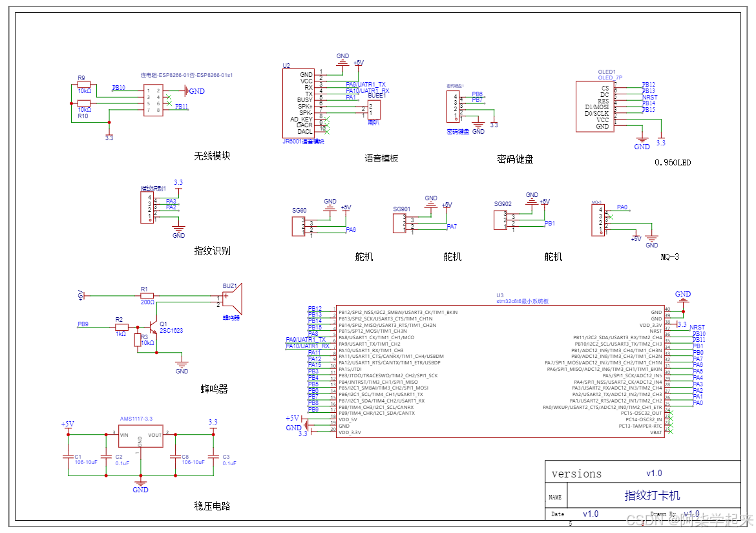The width and height of the screenshot is (756, 533).
Task: Click the 3.3 power label at AMS1117 output
Action: click(x=213, y=422)
